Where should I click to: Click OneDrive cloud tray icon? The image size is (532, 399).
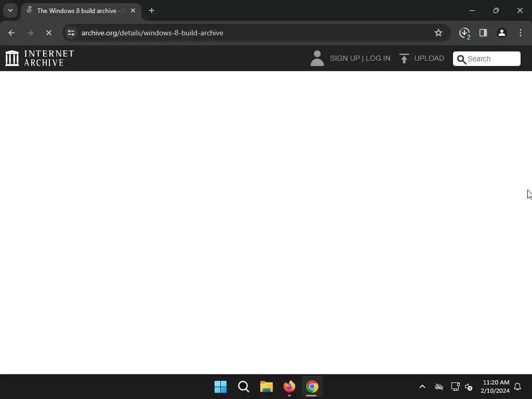[439, 387]
